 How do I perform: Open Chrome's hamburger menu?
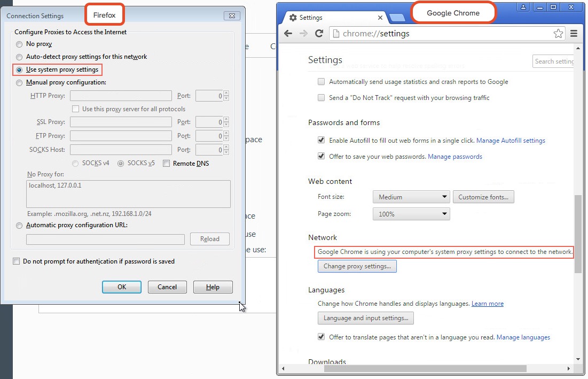[574, 34]
